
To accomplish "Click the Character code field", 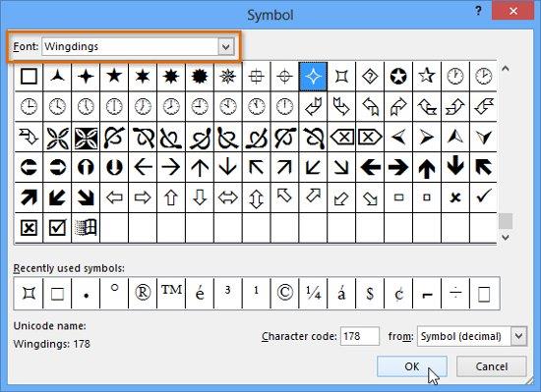I will tap(360, 336).
